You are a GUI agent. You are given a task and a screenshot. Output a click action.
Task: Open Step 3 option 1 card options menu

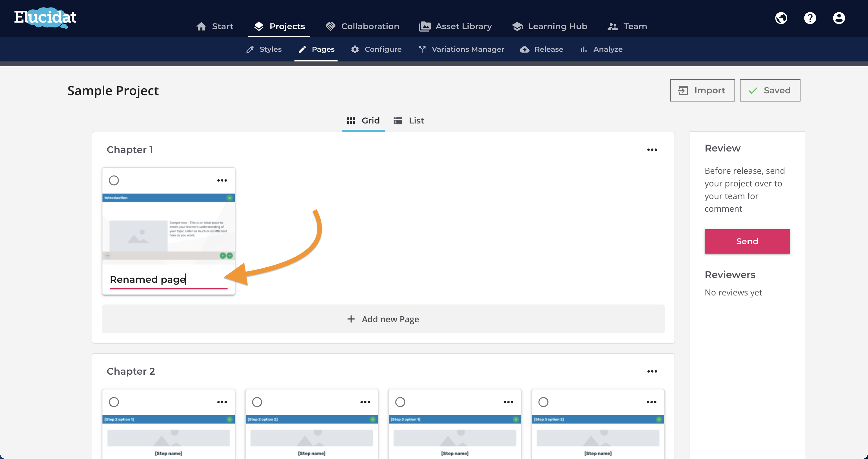point(508,402)
